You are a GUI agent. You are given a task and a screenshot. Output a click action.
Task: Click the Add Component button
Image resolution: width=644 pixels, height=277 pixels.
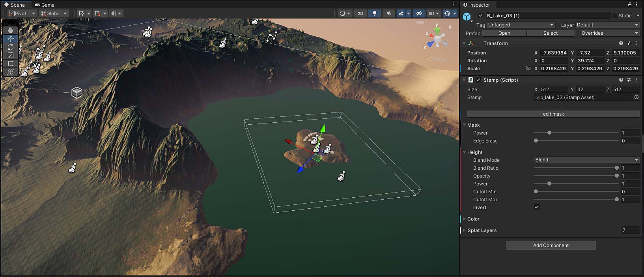(551, 245)
